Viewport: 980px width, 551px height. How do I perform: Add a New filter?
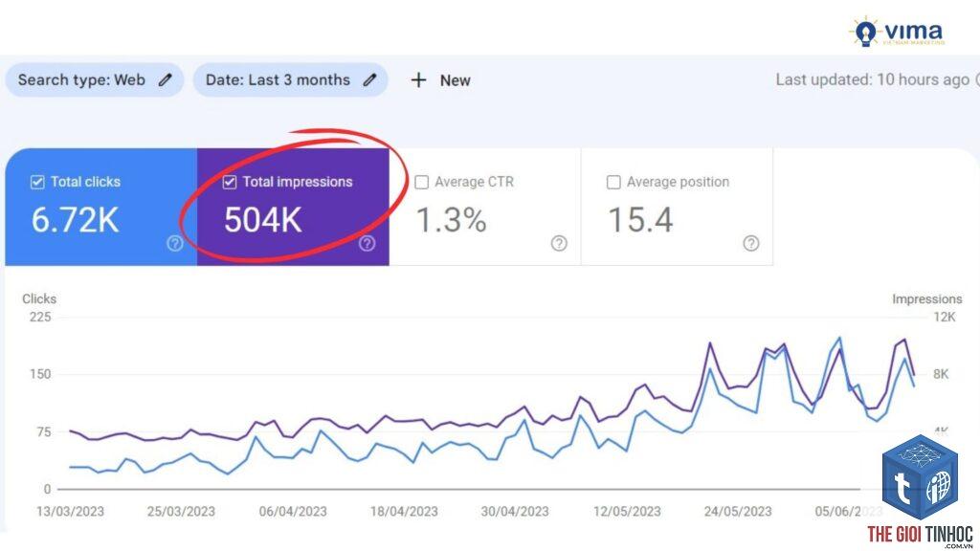pyautogui.click(x=440, y=80)
